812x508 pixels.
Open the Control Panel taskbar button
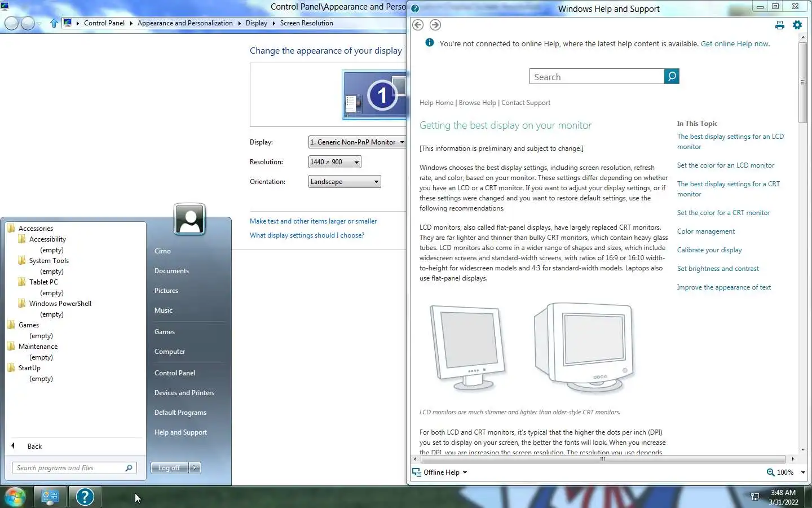[50, 497]
